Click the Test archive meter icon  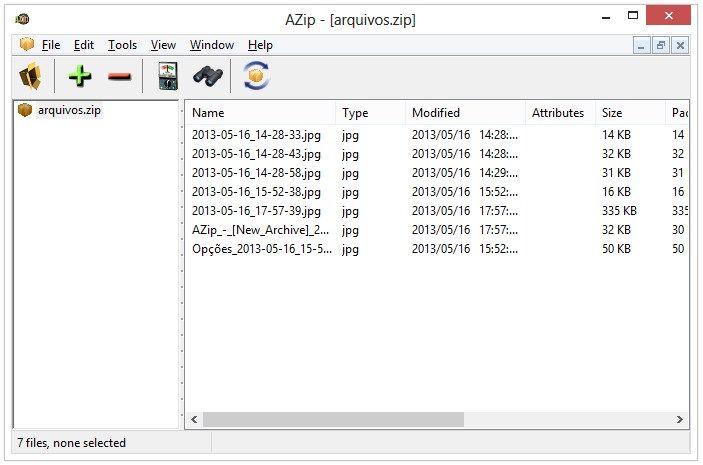pos(168,76)
